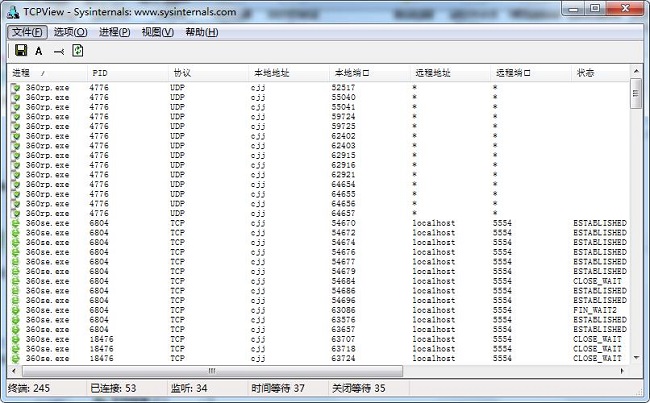Open the 选项(O) menu
This screenshot has height=403, width=650.
[70, 32]
